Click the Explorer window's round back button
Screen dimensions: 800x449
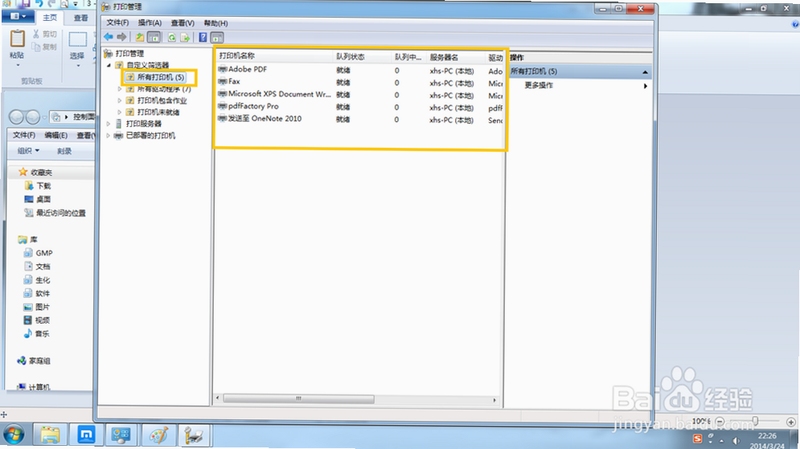click(16, 117)
